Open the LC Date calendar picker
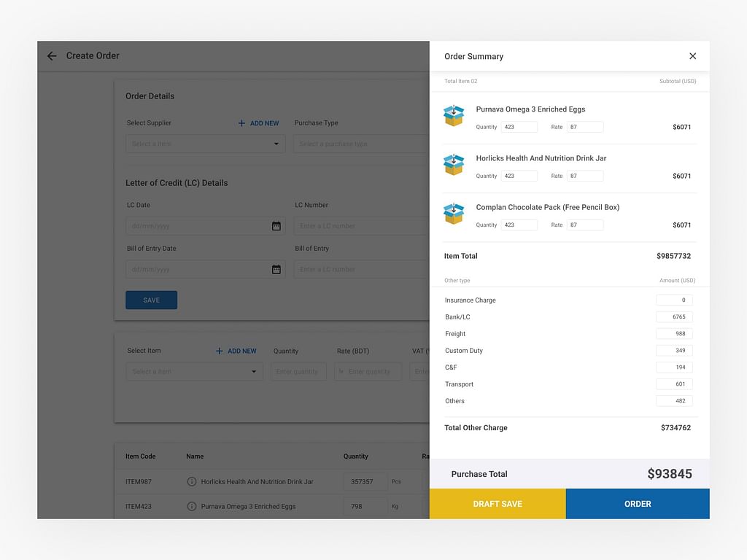The height and width of the screenshot is (560, 747). tap(276, 226)
